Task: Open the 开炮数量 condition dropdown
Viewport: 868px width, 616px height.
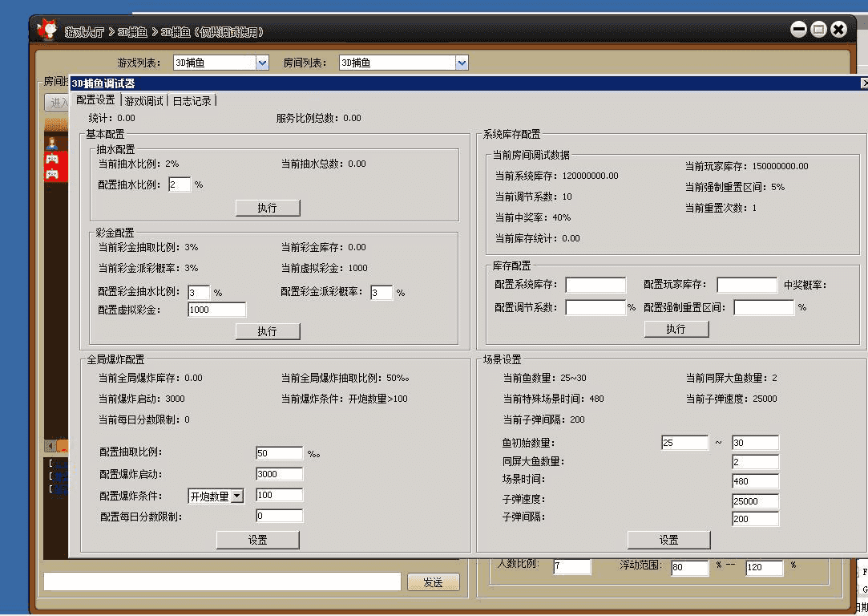Action: pyautogui.click(x=236, y=496)
